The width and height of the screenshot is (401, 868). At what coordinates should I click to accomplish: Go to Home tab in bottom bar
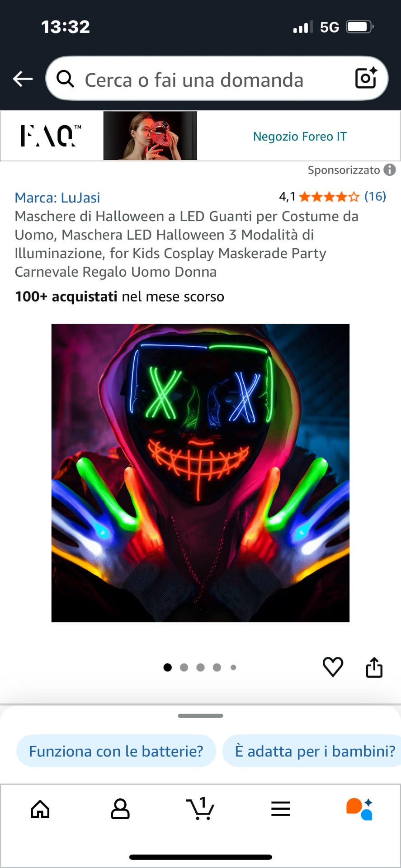tap(40, 809)
